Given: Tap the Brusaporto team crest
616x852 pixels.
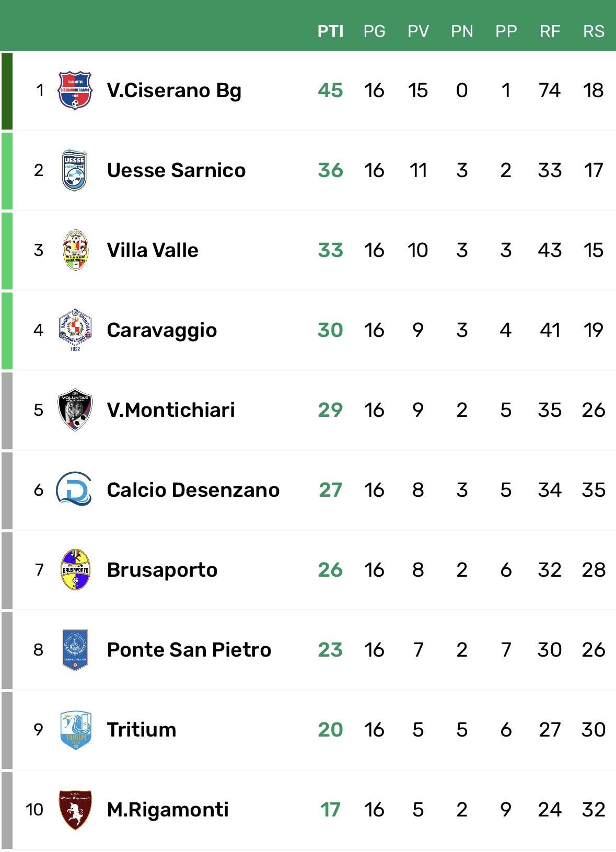Looking at the screenshot, I should pos(75,569).
